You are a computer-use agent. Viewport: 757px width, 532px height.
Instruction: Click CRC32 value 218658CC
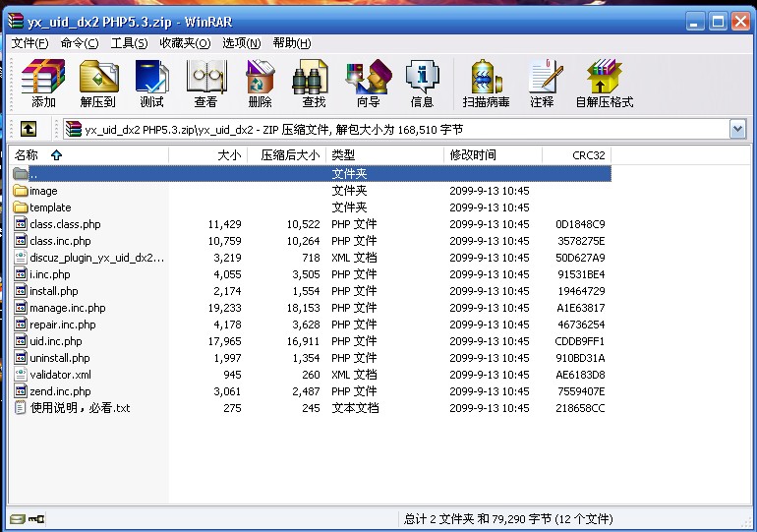pos(580,408)
